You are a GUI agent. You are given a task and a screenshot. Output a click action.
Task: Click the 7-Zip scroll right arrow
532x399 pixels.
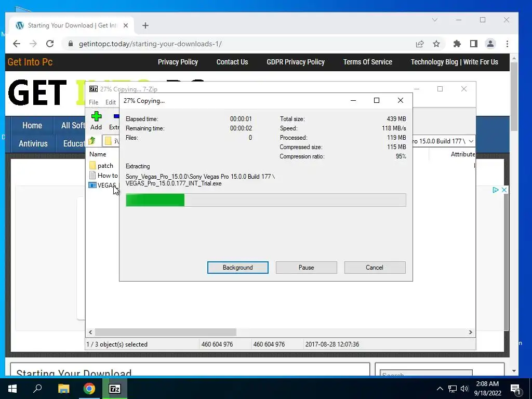[471, 332]
